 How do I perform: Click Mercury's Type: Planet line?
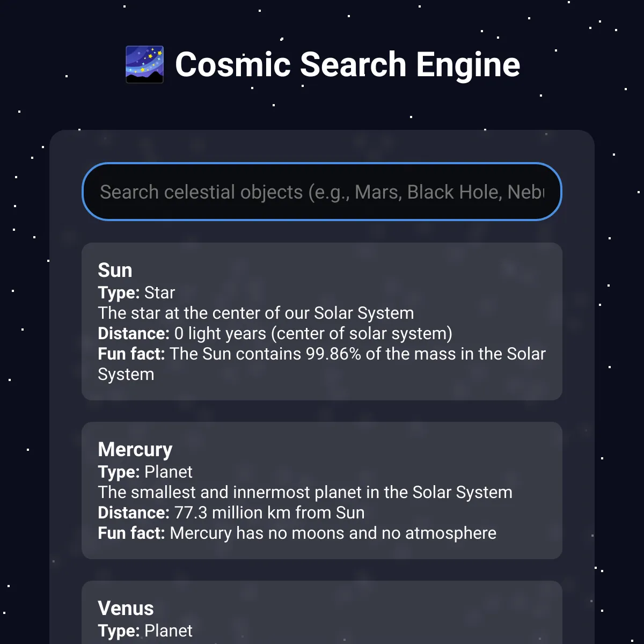145,472
